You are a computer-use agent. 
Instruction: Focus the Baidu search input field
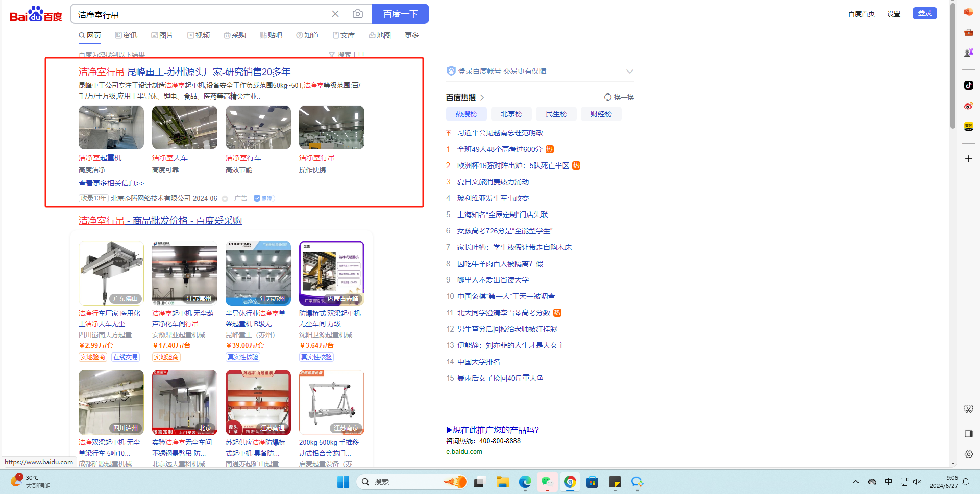tap(202, 14)
